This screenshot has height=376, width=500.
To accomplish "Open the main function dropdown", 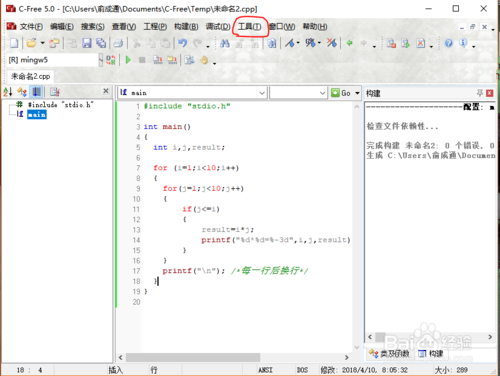I will [262, 93].
